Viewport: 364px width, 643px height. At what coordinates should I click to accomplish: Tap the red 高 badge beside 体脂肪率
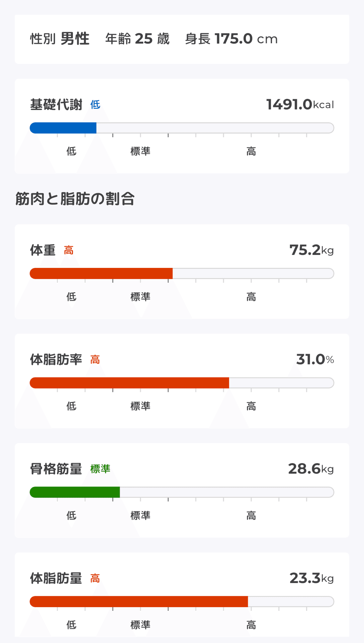click(95, 360)
